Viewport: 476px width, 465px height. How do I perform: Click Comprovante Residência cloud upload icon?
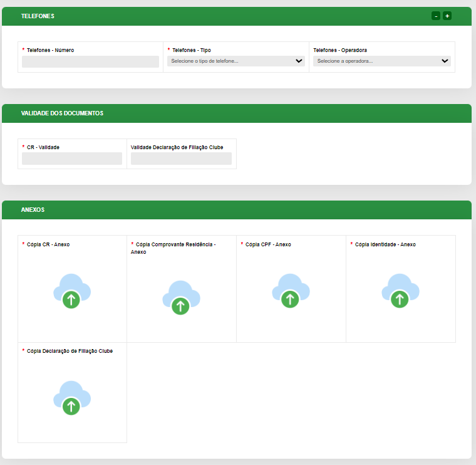[x=180, y=298]
